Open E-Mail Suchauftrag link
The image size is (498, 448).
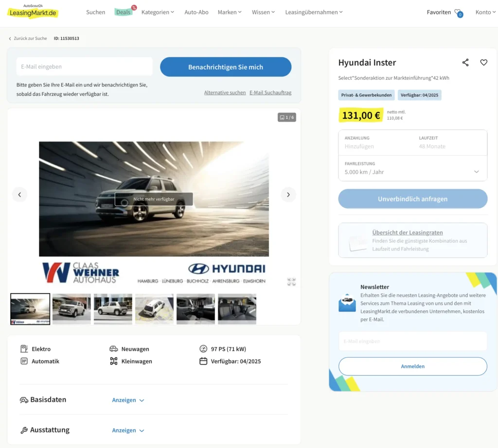click(x=270, y=92)
